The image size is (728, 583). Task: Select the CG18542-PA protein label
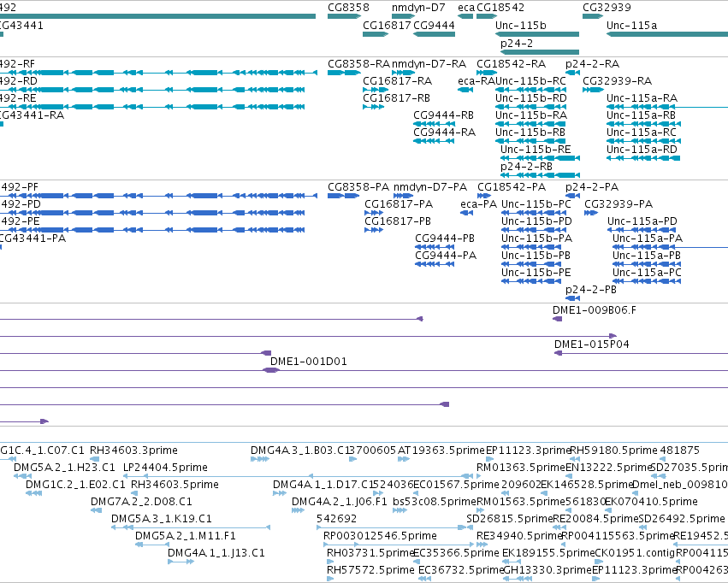click(512, 187)
